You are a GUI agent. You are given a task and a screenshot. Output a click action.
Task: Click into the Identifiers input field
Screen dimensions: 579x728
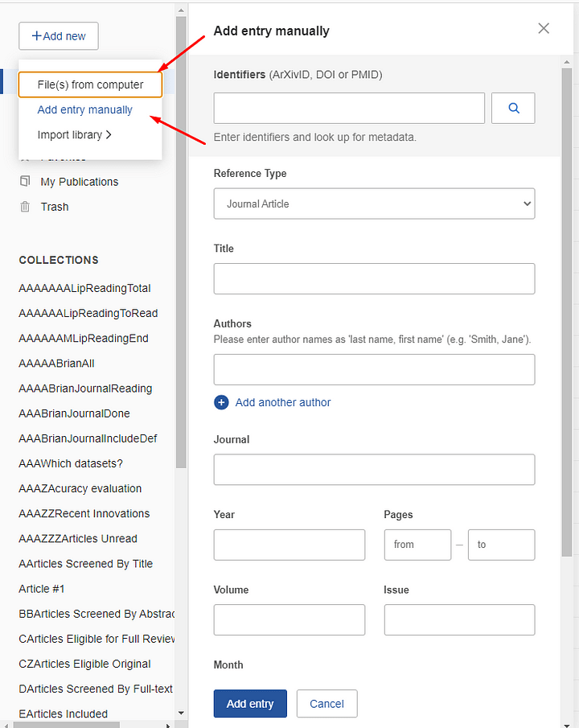349,108
